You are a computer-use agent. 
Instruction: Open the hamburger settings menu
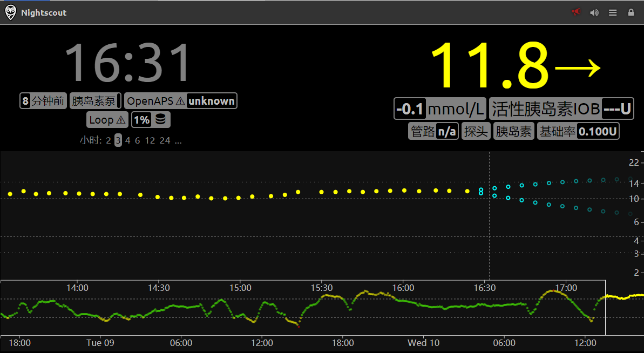tap(613, 13)
